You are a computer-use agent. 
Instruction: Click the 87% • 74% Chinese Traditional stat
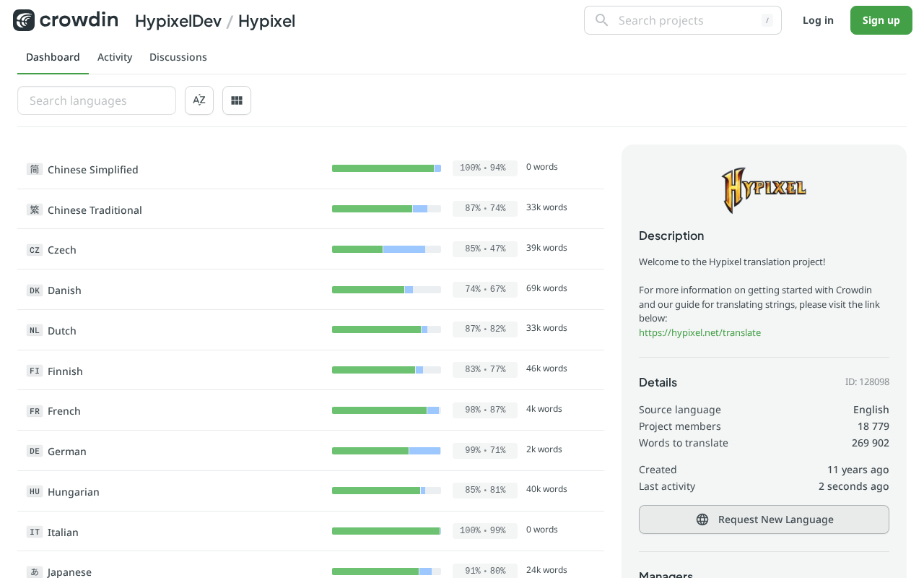[485, 208]
